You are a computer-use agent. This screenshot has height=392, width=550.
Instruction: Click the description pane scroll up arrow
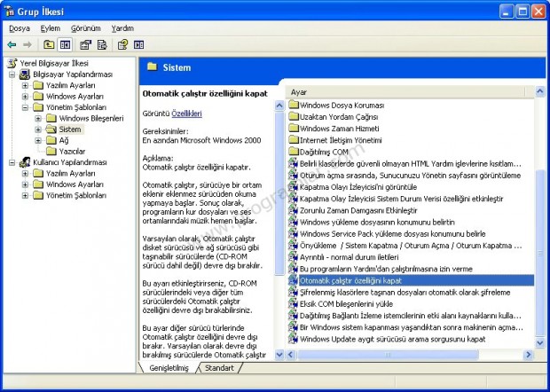click(279, 106)
